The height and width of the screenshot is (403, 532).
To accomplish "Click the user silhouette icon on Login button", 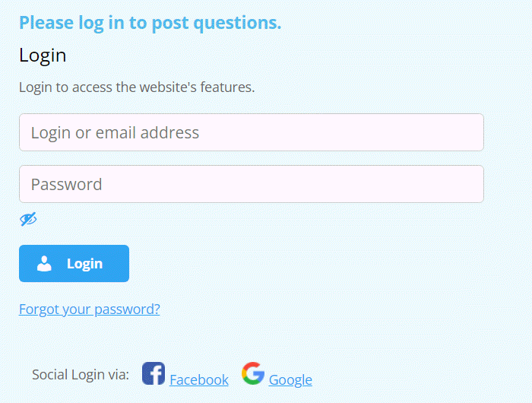I will (x=44, y=264).
